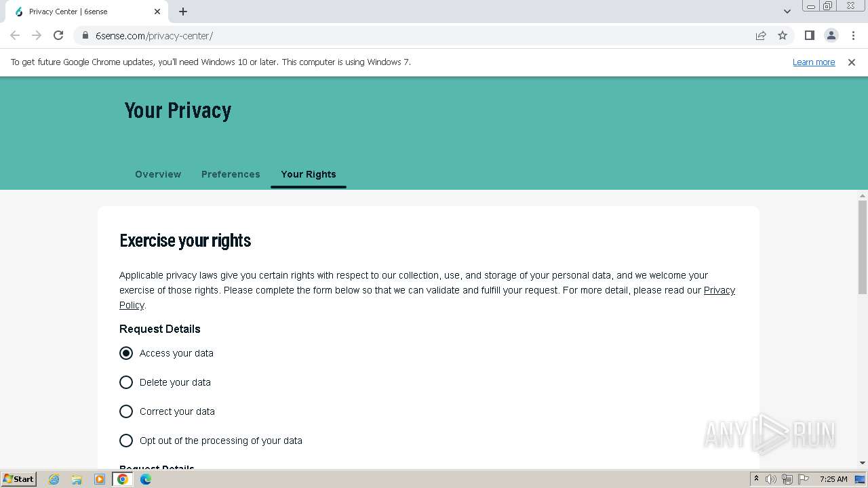Open Microsoft Edge from the taskbar
The image size is (868, 488).
click(146, 479)
